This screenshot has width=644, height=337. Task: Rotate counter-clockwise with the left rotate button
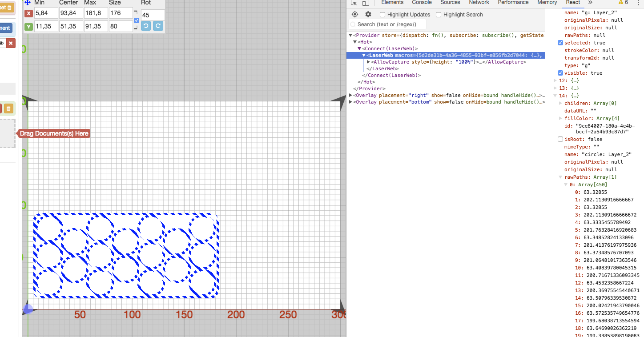pos(146,26)
